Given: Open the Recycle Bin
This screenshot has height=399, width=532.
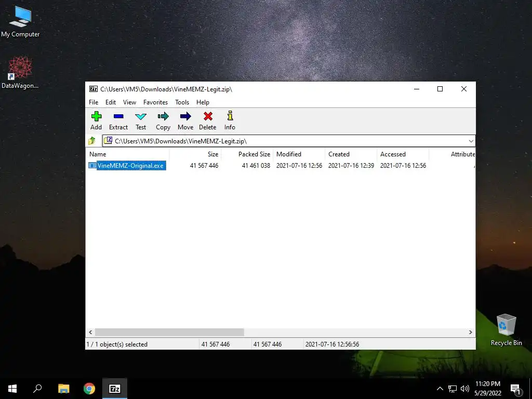Looking at the screenshot, I should 506,330.
